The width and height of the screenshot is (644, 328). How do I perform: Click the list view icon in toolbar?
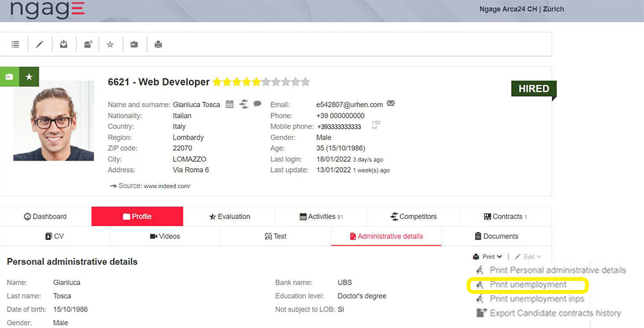(15, 44)
